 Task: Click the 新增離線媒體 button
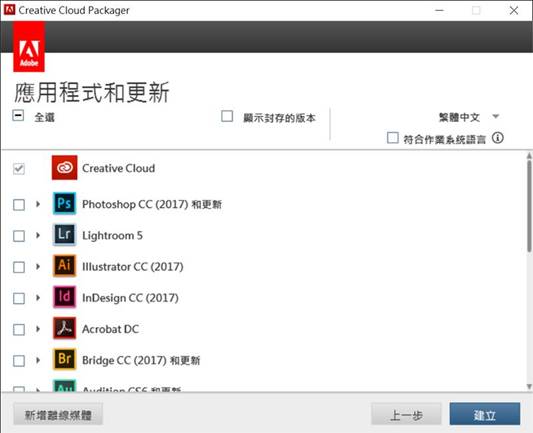tap(58, 414)
